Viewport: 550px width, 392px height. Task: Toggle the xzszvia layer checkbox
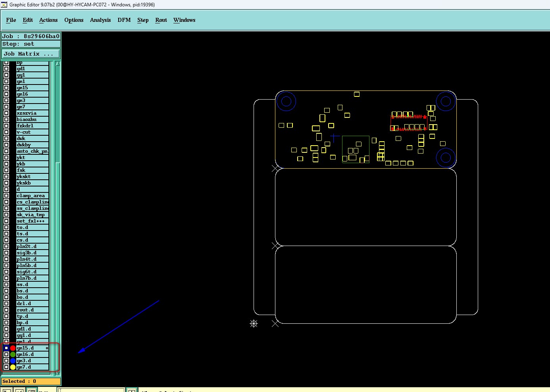point(6,113)
